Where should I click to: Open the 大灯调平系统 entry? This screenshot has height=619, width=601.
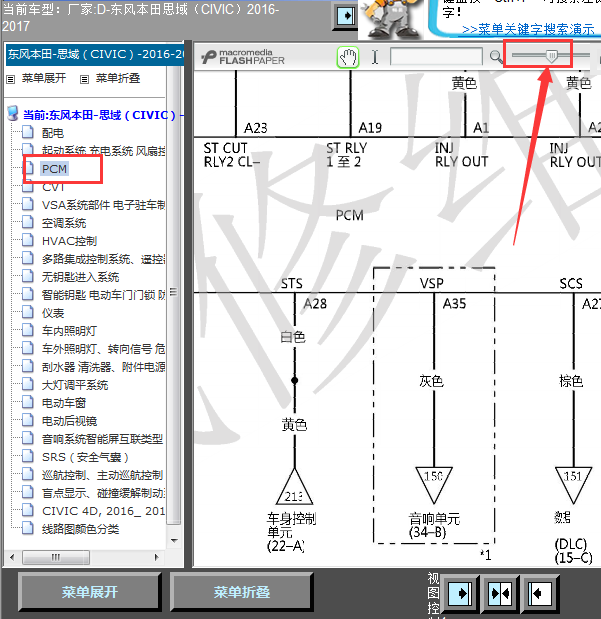click(75, 385)
